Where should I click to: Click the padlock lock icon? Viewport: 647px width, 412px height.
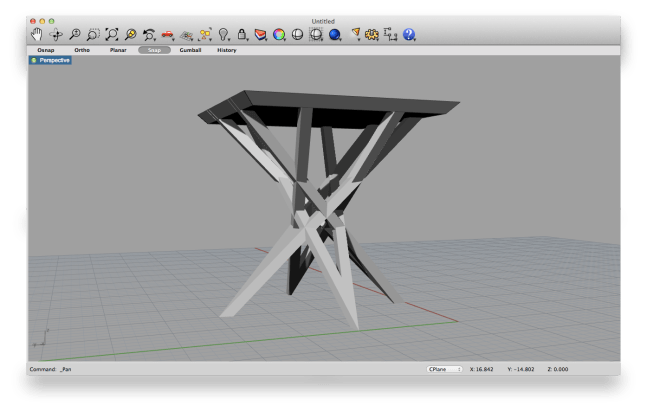[242, 34]
